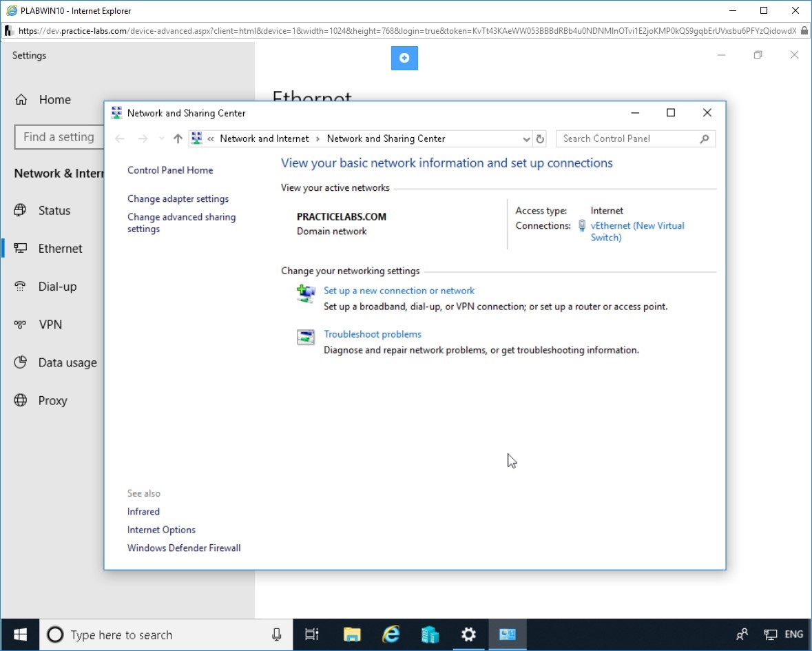Click the Proxy globe icon

(x=20, y=400)
